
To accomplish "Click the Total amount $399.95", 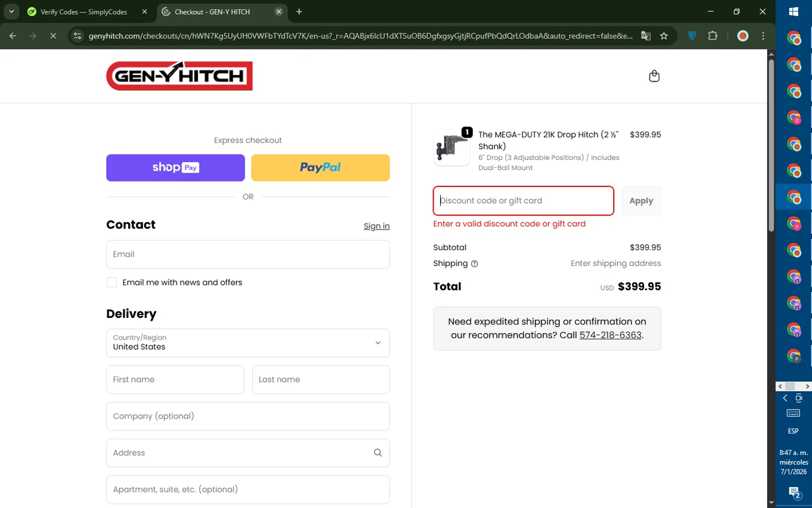I will point(639,286).
